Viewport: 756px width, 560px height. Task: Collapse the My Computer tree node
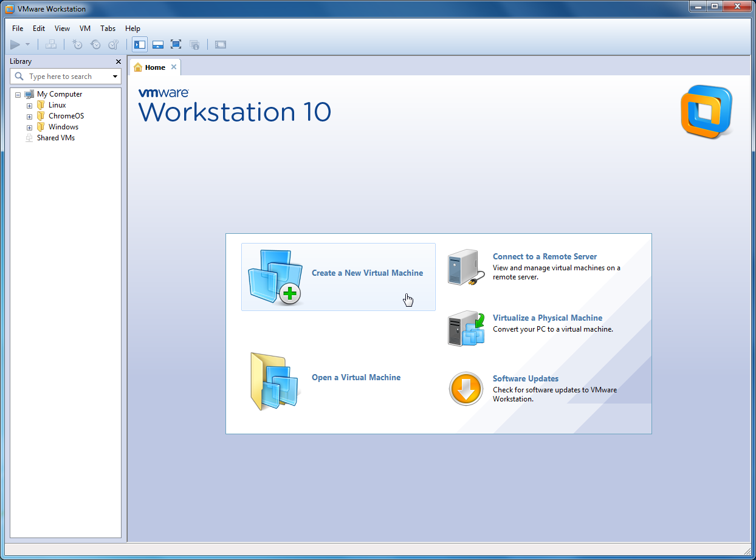(x=18, y=95)
